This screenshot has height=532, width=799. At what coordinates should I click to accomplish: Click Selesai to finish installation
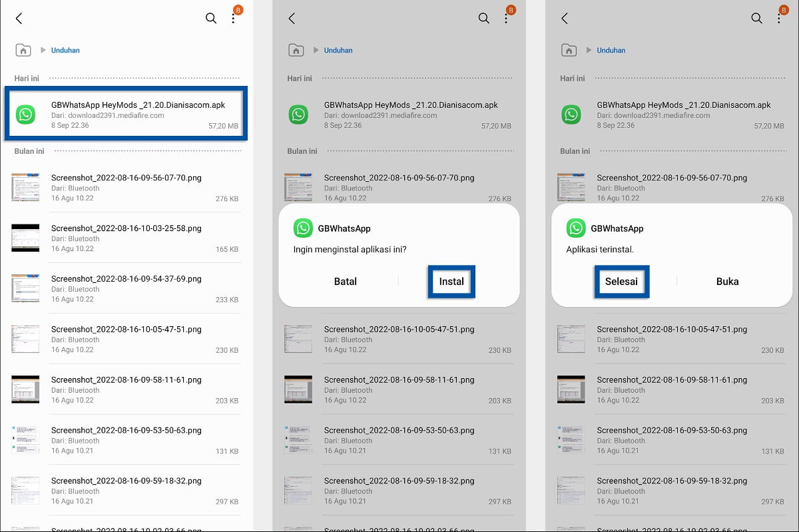(x=621, y=281)
